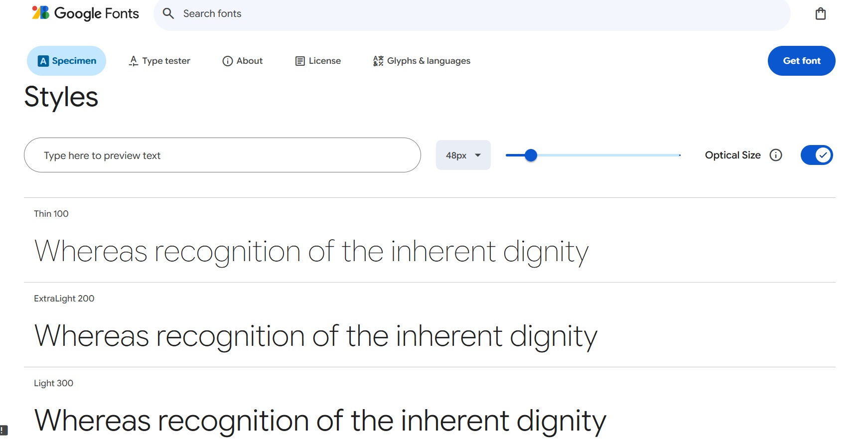Image resolution: width=868 pixels, height=445 pixels.
Task: Click the ExtraLight 200 sample text
Action: pyautogui.click(x=315, y=336)
